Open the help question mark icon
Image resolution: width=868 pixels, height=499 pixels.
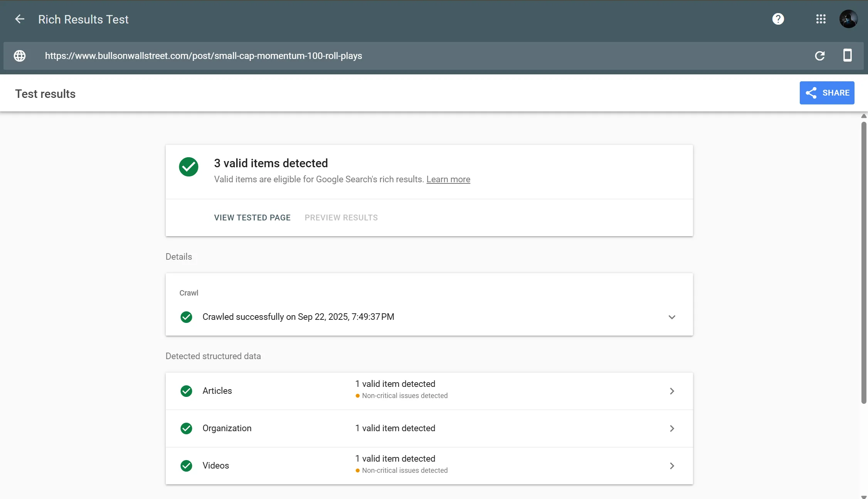coord(778,19)
